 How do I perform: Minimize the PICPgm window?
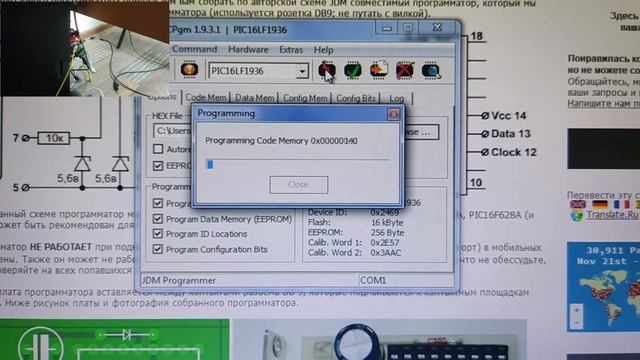pos(387,28)
